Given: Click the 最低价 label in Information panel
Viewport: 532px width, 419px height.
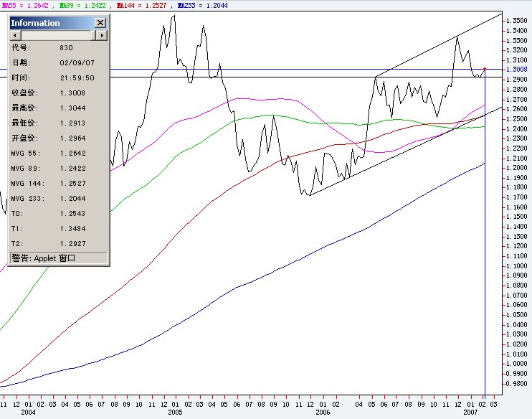Looking at the screenshot, I should coord(25,123).
